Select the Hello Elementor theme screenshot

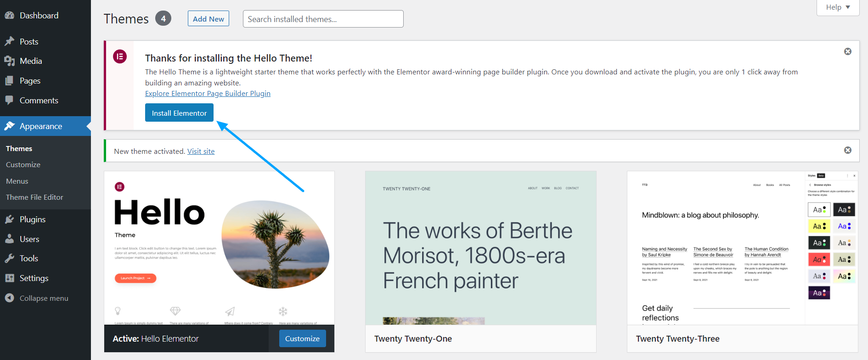pyautogui.click(x=219, y=248)
